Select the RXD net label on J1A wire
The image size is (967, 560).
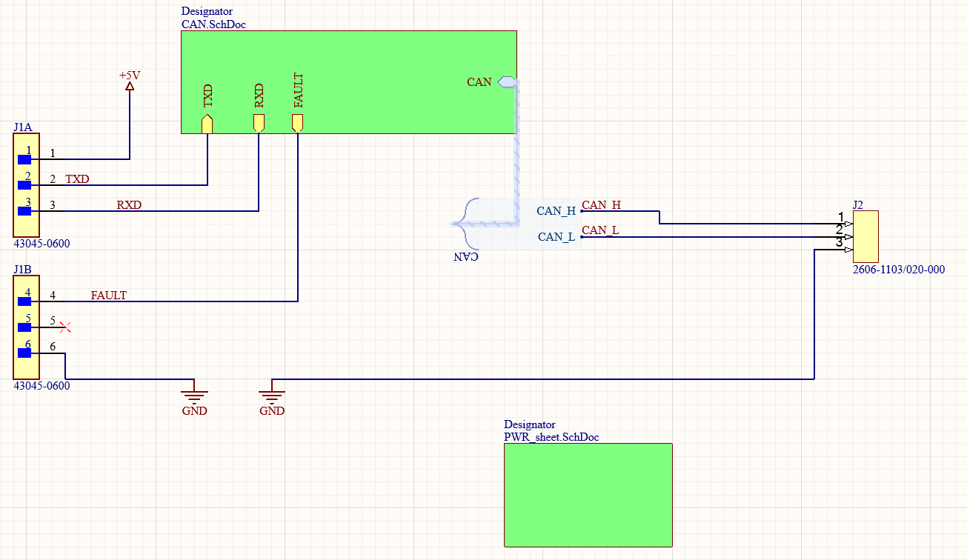point(129,205)
